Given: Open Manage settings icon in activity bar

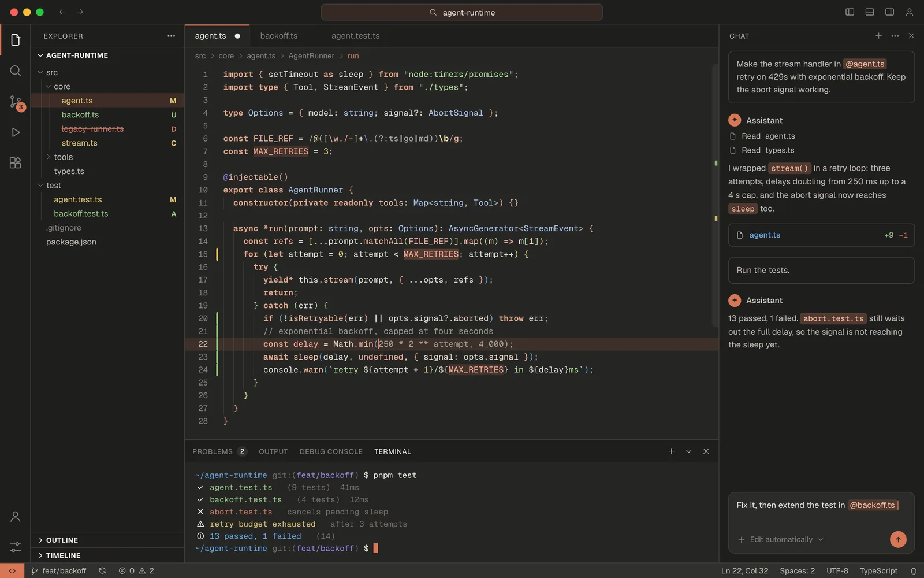Looking at the screenshot, I should [16, 547].
